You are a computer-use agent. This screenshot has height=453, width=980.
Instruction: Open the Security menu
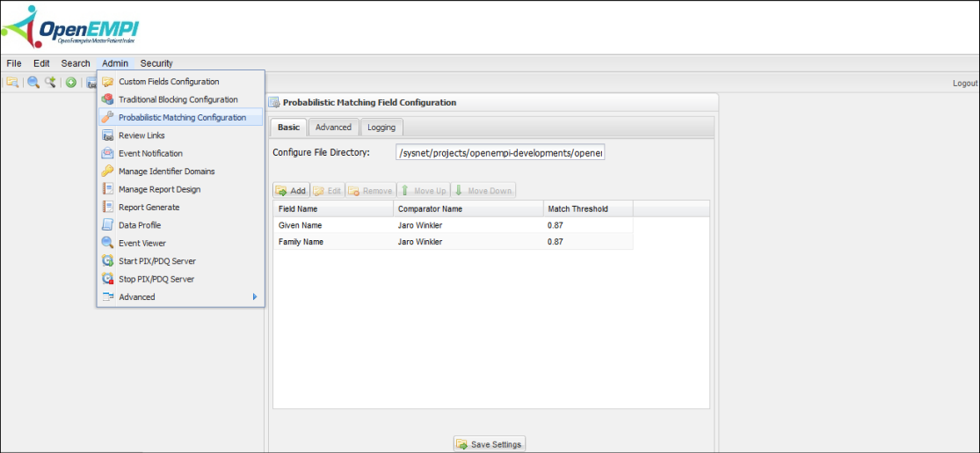point(156,63)
